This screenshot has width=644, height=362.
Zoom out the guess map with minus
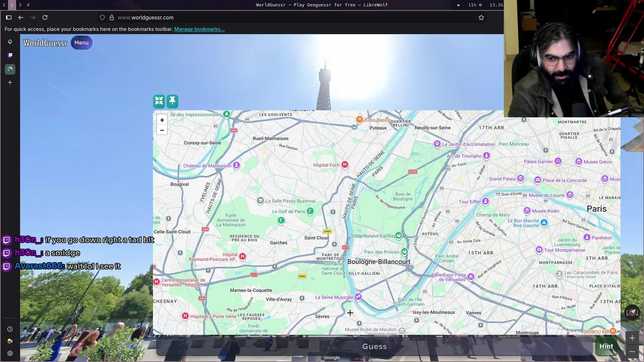[162, 130]
